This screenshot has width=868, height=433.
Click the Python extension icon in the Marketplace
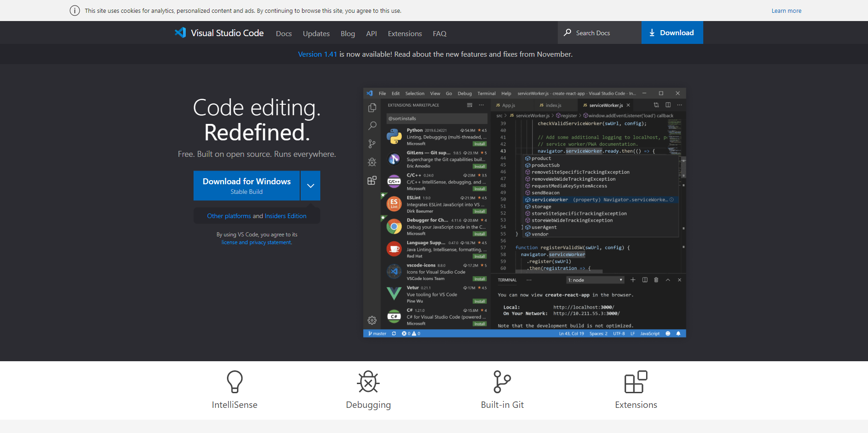tap(394, 136)
